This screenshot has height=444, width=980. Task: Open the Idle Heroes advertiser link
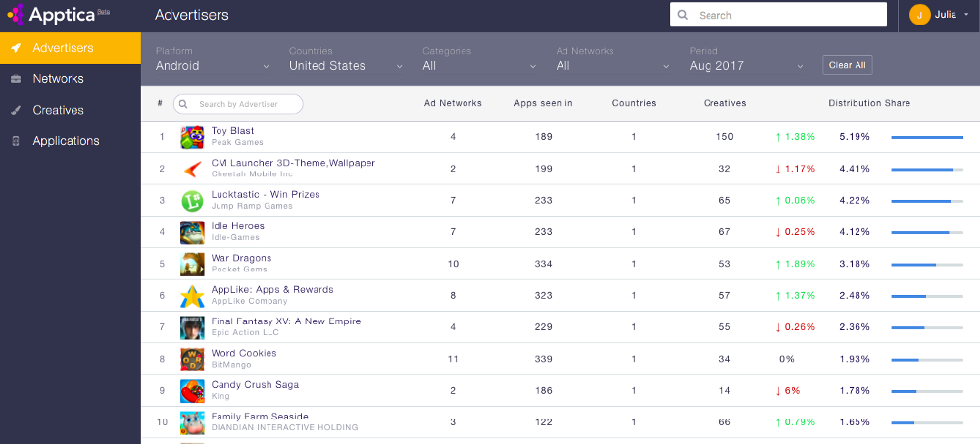click(x=237, y=226)
